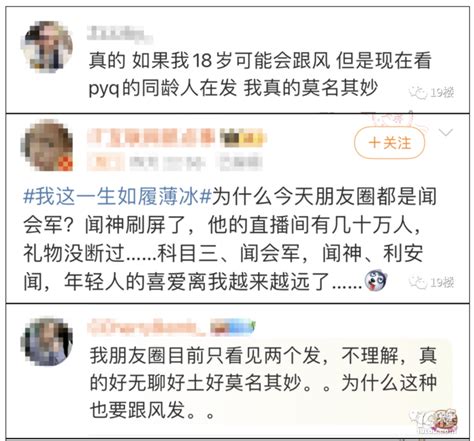
Task: Open the first commenter's pixelated avatar
Action: (x=46, y=46)
